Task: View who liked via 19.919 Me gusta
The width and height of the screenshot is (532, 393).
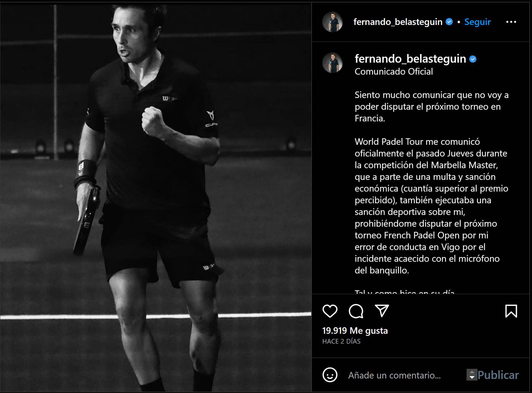Action: (355, 331)
